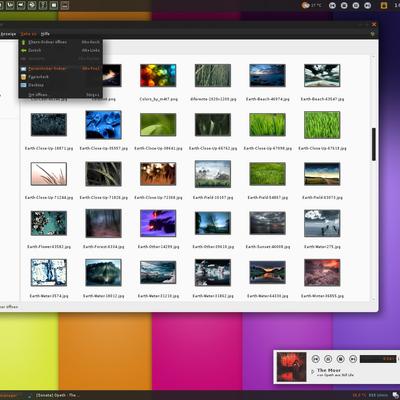Close the file manager with the orange X
The image size is (400, 400).
click(374, 24)
